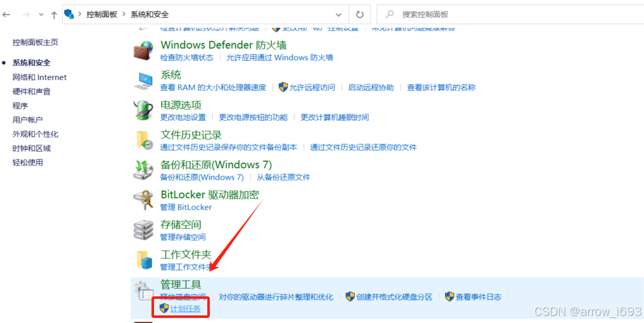Image resolution: width=644 pixels, height=323 pixels.
Task: Open the 系统 heading
Action: pyautogui.click(x=171, y=75)
